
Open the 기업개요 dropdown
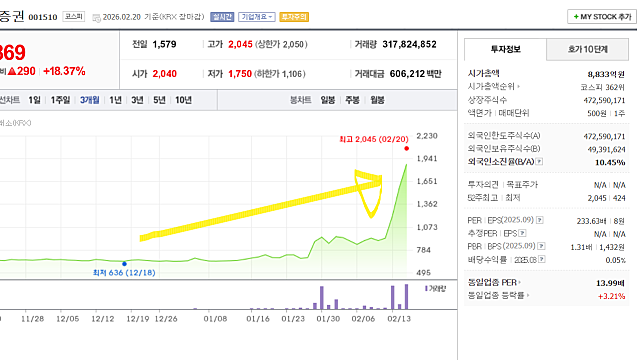click(x=257, y=17)
